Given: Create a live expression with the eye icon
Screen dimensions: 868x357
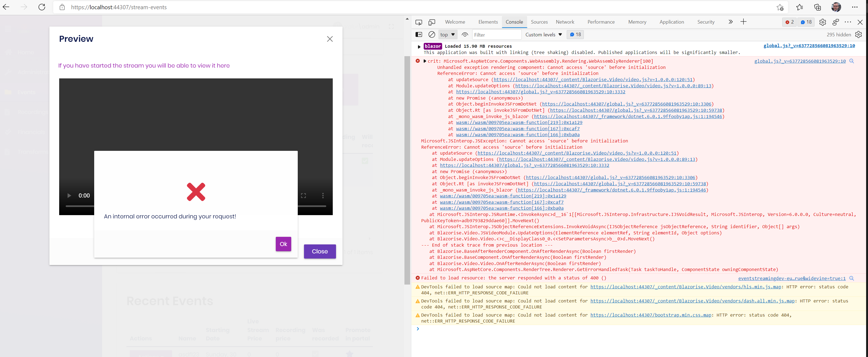Looking at the screenshot, I should point(465,34).
